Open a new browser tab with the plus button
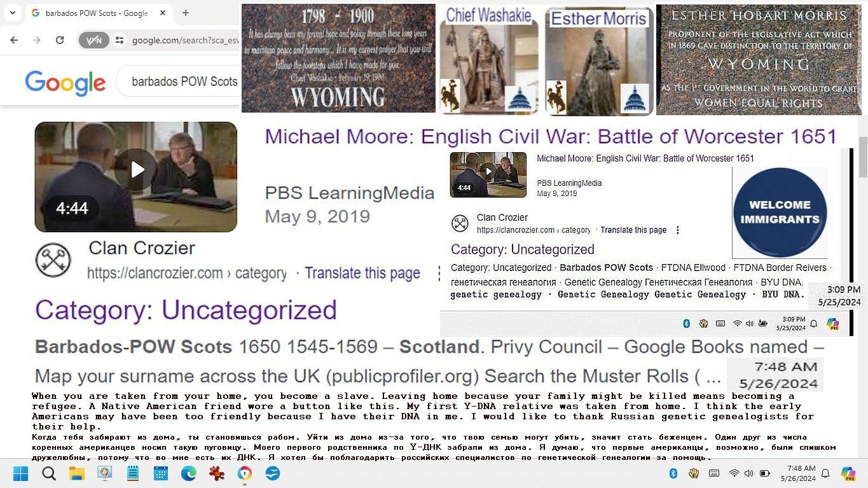This screenshot has height=488, width=868. [x=186, y=13]
